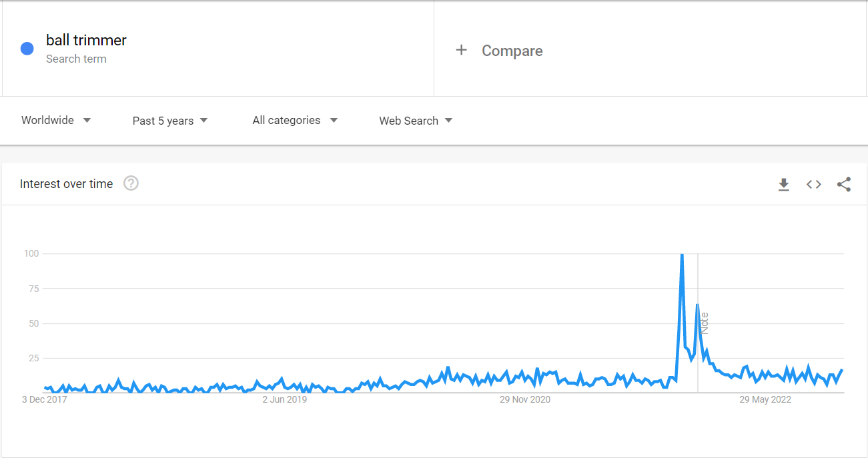Download the interest over time CSV
868x458 pixels.
click(x=784, y=185)
